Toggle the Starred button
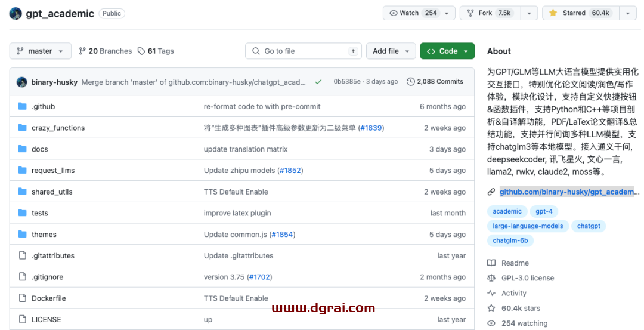Screen dimensions: 644x330 581,13
